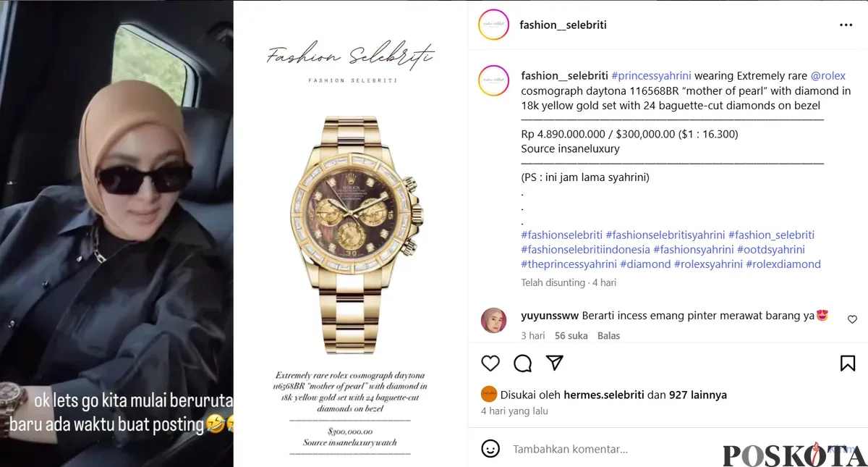Share the post with the paper plane icon

(554, 363)
